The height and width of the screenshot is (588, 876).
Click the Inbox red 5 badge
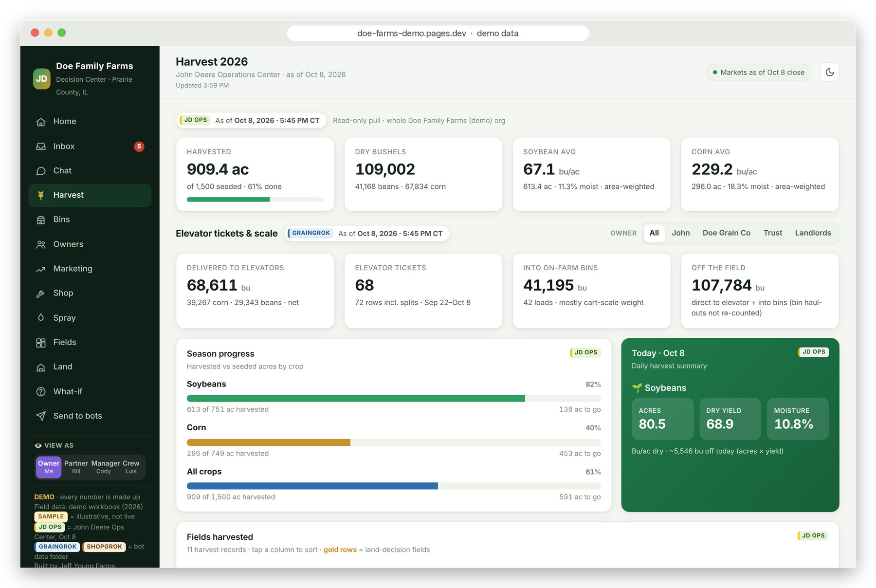[139, 147]
